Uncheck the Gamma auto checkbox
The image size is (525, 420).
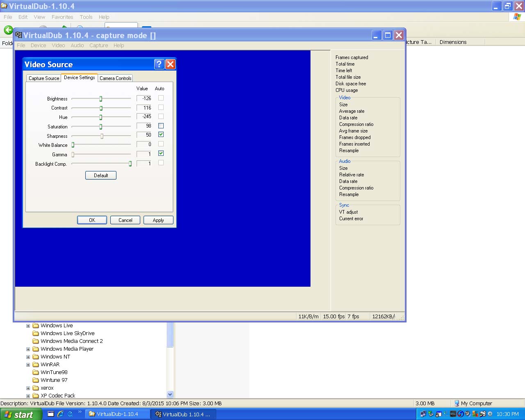(x=161, y=153)
